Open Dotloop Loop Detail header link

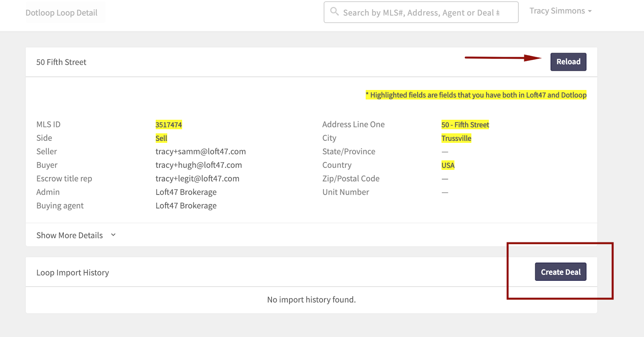pos(62,13)
